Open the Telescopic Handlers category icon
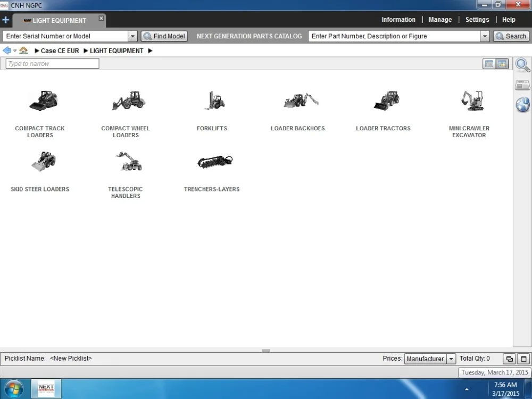532x399 pixels. (129, 162)
